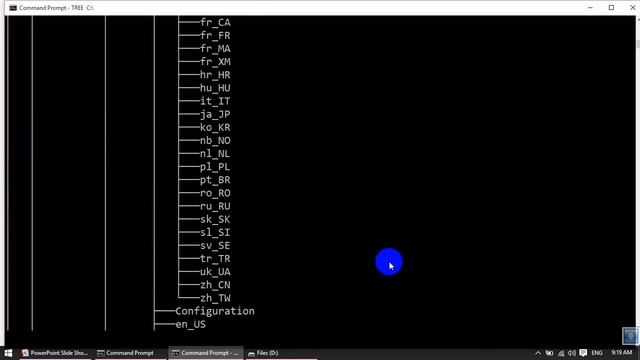This screenshot has width=640, height=360.
Task: Click the sv_SE folder entry
Action: point(215,246)
